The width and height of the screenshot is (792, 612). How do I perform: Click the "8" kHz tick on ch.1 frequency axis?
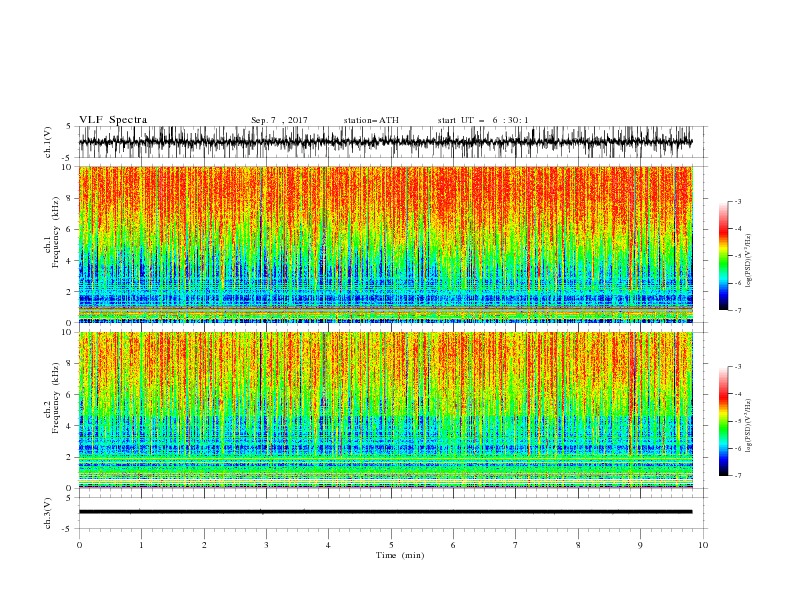click(71, 198)
